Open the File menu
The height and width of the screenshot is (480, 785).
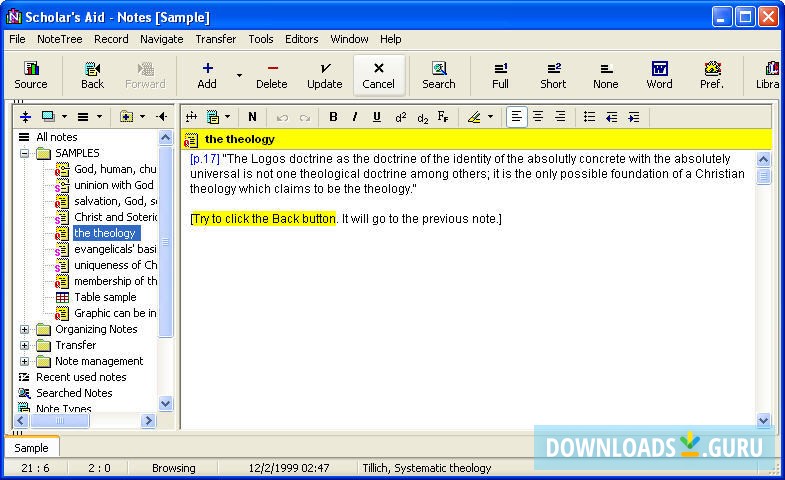[17, 39]
